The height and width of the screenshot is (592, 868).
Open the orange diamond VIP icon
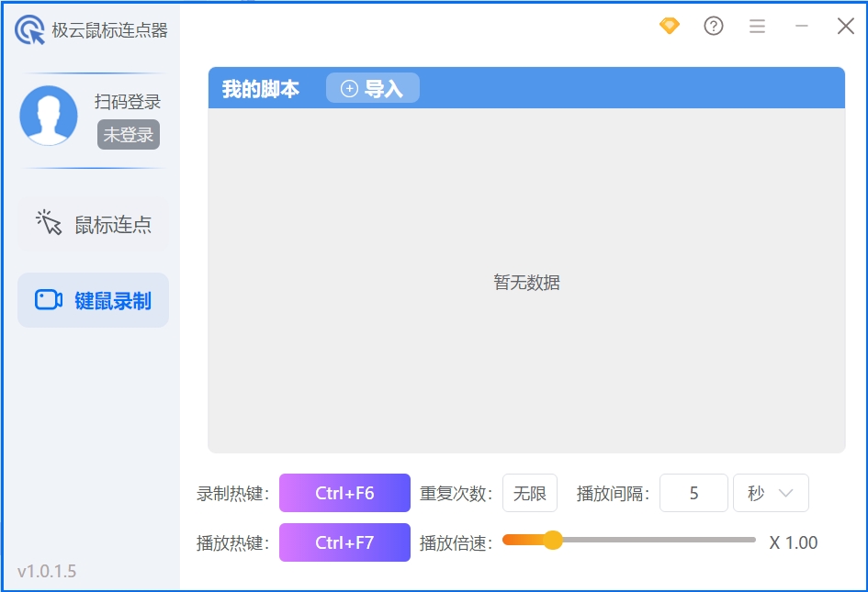coord(670,26)
